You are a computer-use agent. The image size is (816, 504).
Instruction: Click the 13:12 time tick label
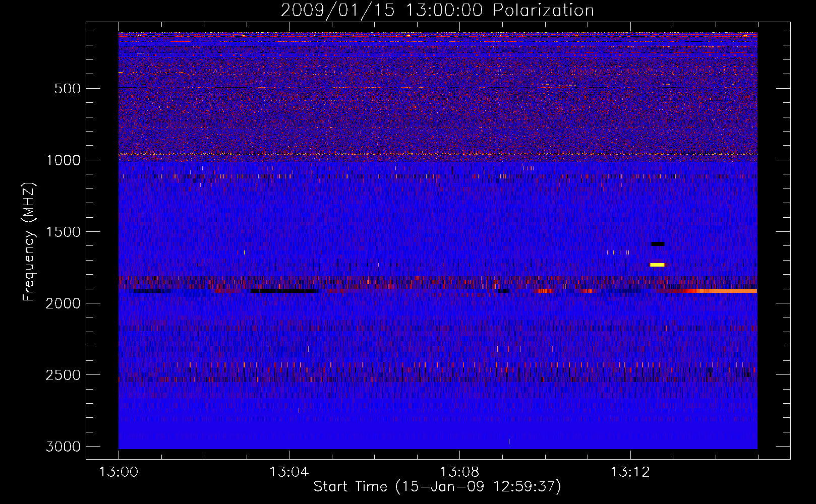click(x=630, y=472)
